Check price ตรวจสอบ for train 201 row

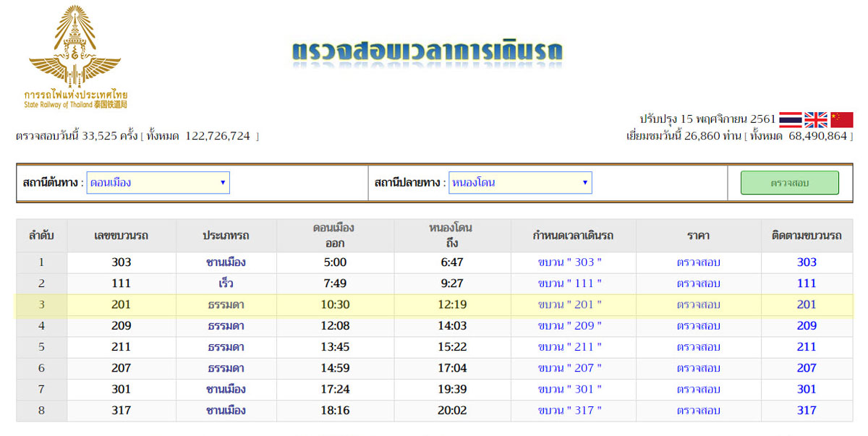(x=699, y=304)
